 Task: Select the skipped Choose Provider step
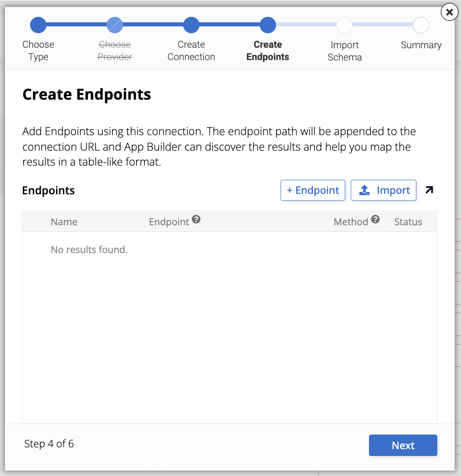point(115,25)
